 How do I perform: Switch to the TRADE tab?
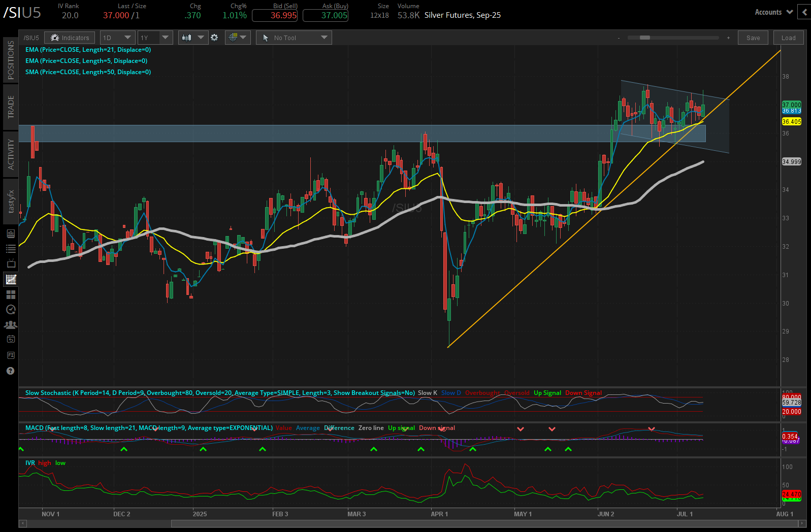pos(11,107)
